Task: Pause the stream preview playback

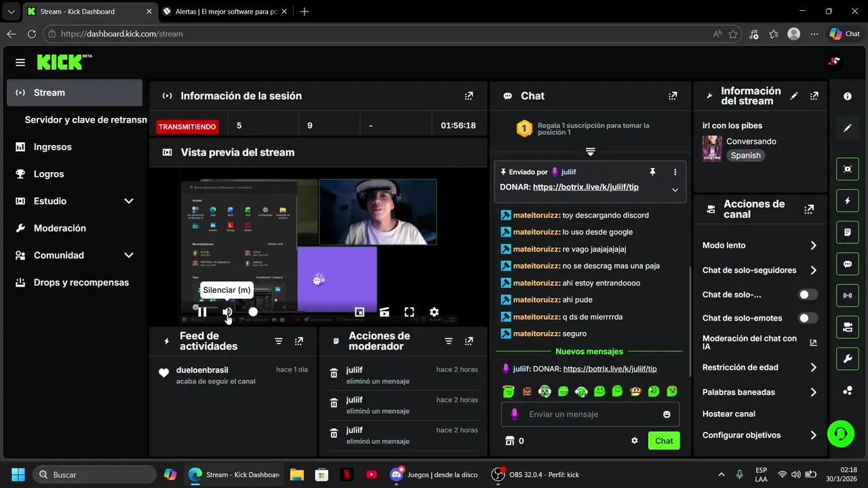Action: [202, 312]
